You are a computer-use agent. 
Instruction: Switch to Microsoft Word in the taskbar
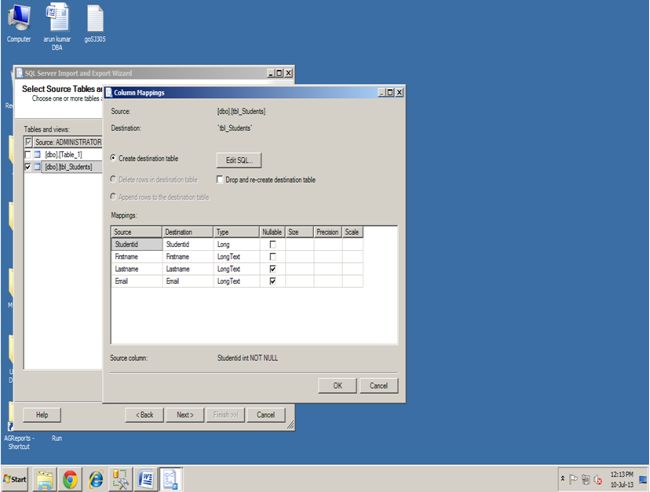click(146, 480)
